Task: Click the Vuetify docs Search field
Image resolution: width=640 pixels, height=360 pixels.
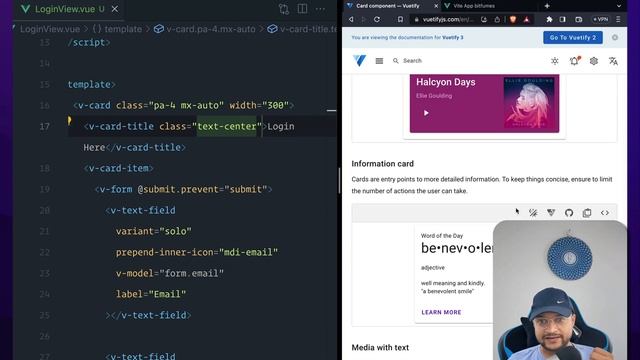Action: [x=412, y=61]
